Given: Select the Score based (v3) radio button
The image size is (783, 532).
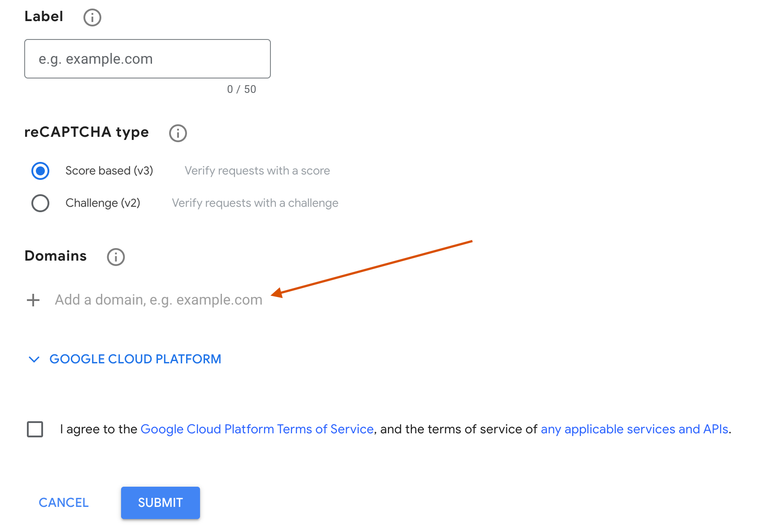Looking at the screenshot, I should [x=40, y=170].
